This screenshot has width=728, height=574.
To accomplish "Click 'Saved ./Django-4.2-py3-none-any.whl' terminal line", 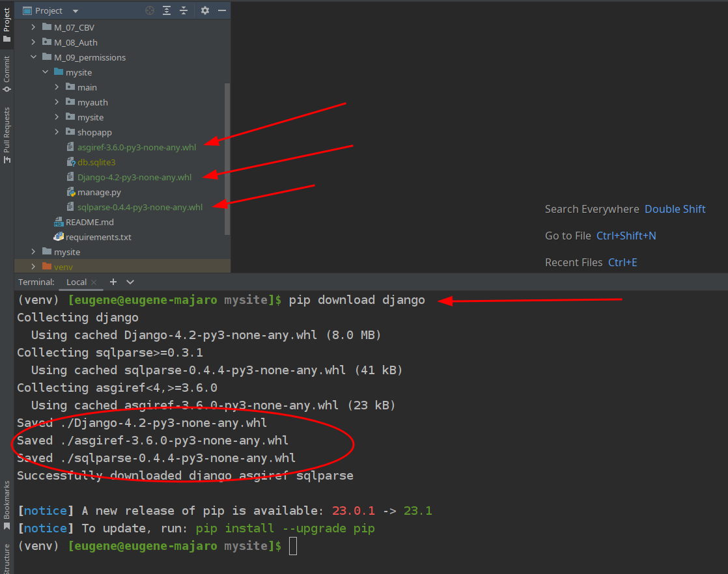I will (142, 423).
